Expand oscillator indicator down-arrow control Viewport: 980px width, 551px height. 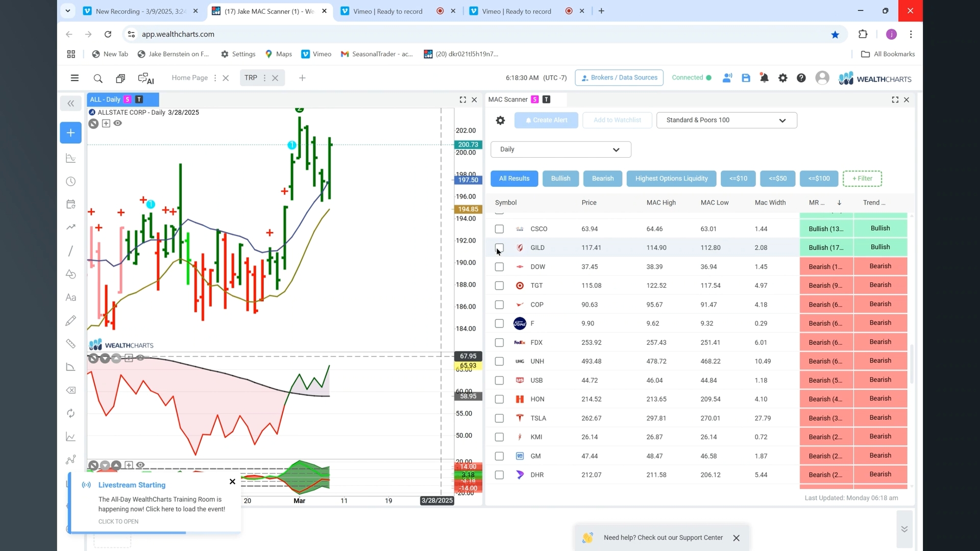pyautogui.click(x=105, y=359)
